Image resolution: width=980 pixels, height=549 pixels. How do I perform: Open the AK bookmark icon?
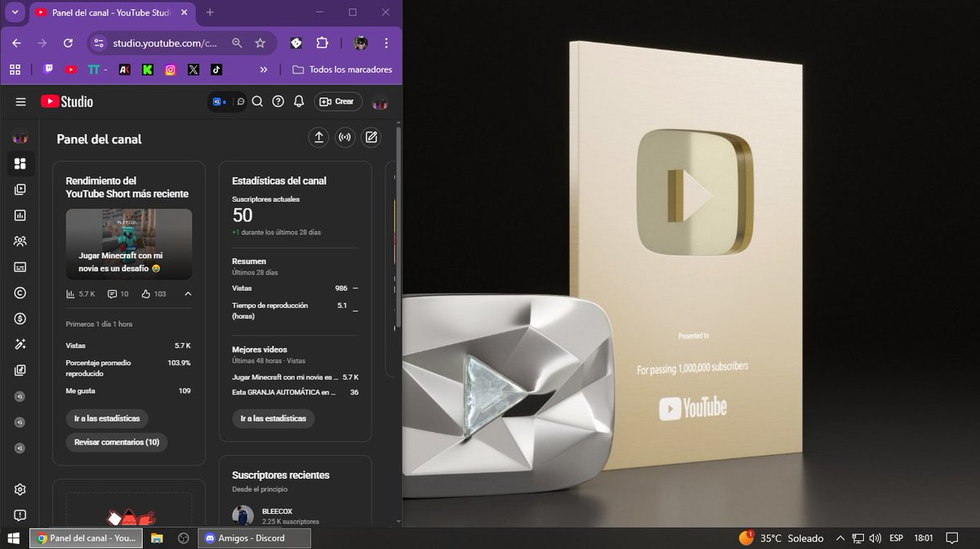point(124,69)
